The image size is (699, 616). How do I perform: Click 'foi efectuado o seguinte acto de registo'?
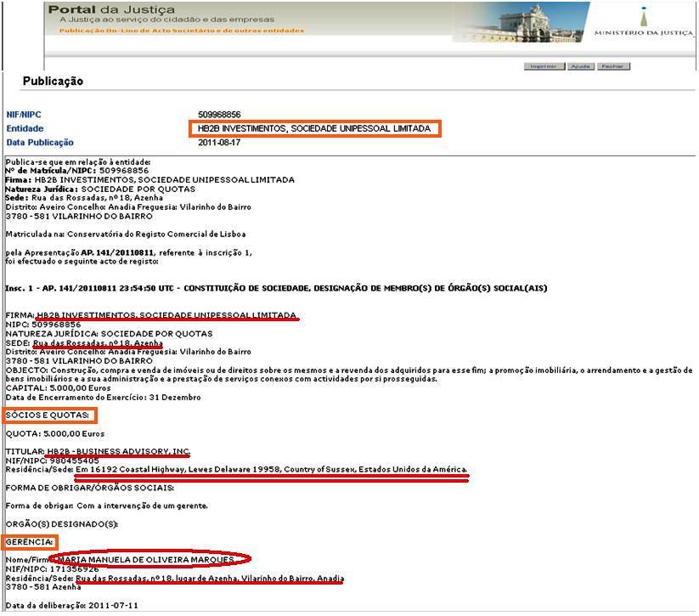click(82, 262)
